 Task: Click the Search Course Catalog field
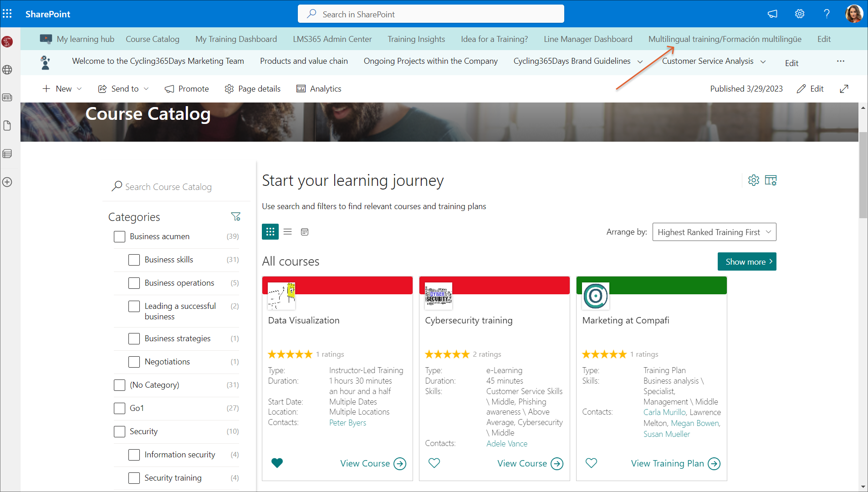(168, 187)
